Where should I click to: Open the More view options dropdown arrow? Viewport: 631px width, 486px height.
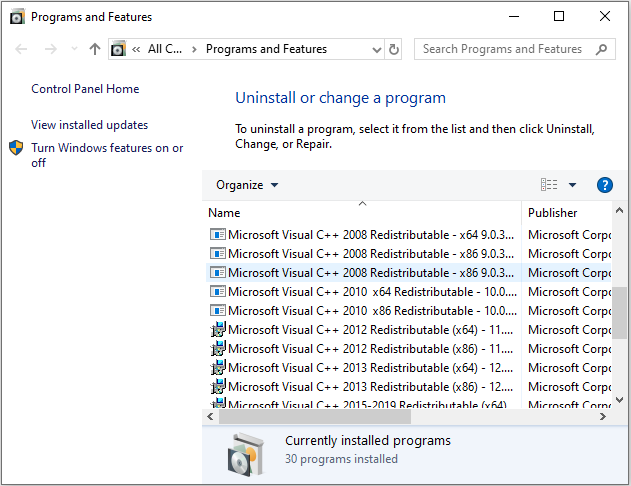pos(572,185)
